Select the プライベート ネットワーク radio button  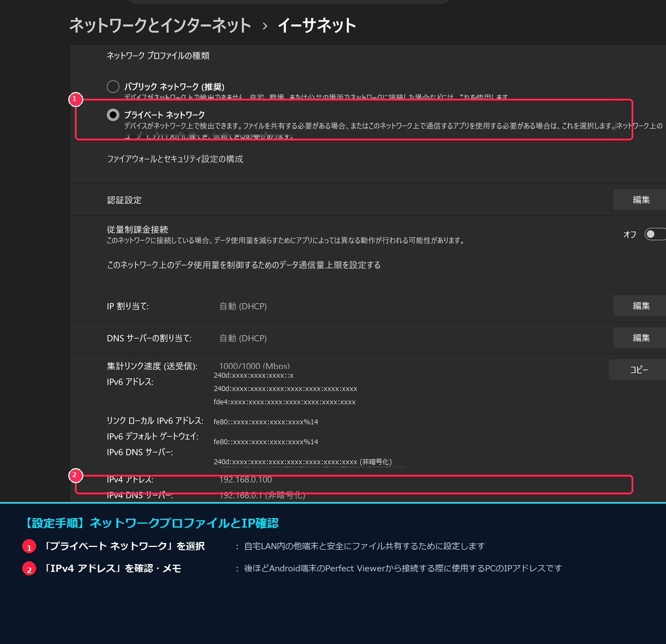tap(113, 115)
